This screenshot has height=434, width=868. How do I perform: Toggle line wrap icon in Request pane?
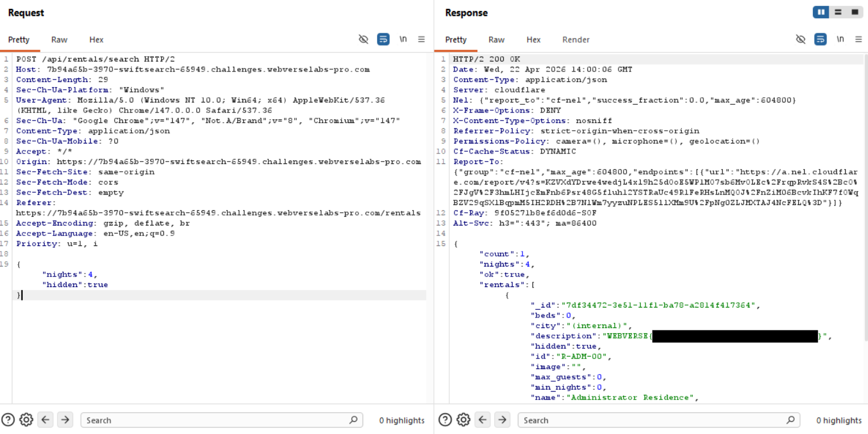click(383, 39)
